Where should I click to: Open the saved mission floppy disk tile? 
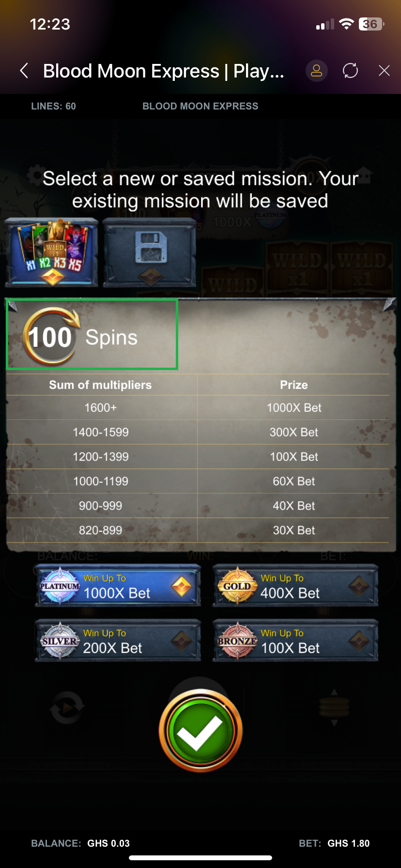tap(150, 252)
